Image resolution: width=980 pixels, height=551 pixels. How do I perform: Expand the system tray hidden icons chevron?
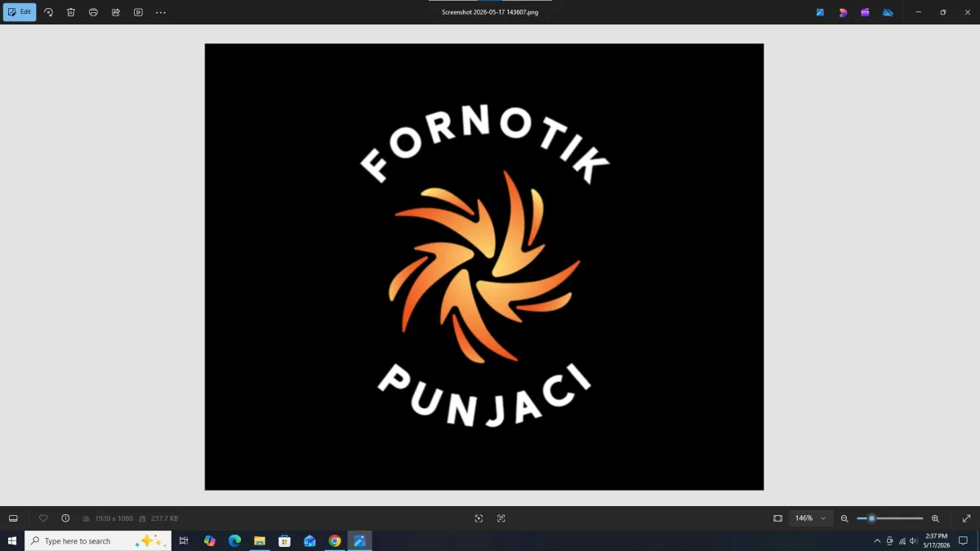[x=877, y=541]
